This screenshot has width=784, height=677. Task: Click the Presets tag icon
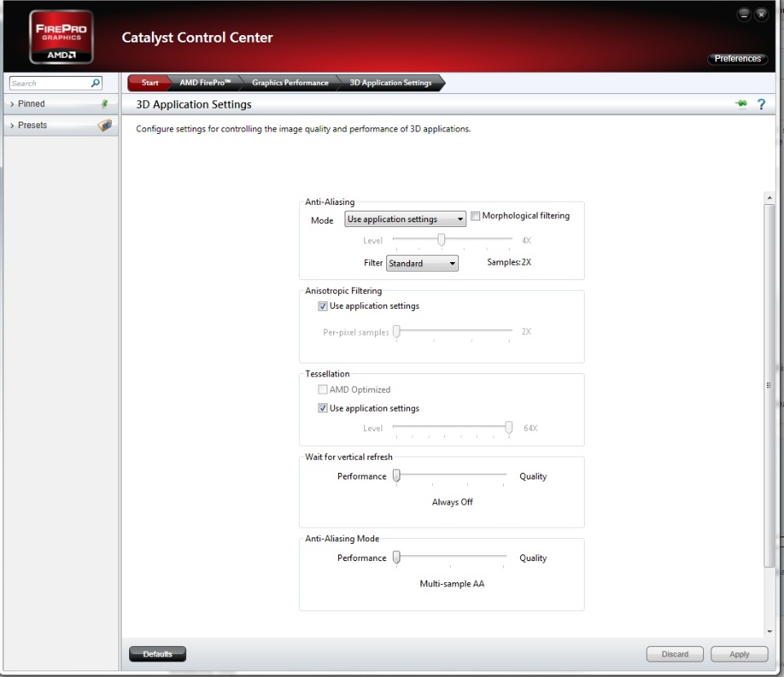[105, 125]
